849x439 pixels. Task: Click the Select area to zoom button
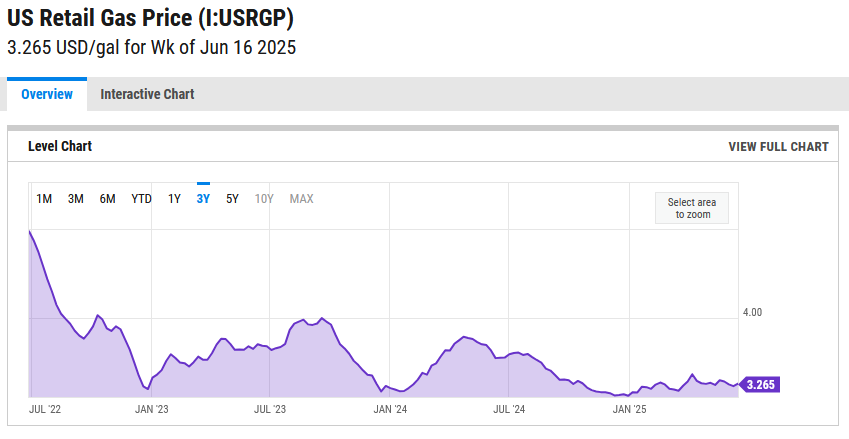pyautogui.click(x=692, y=208)
